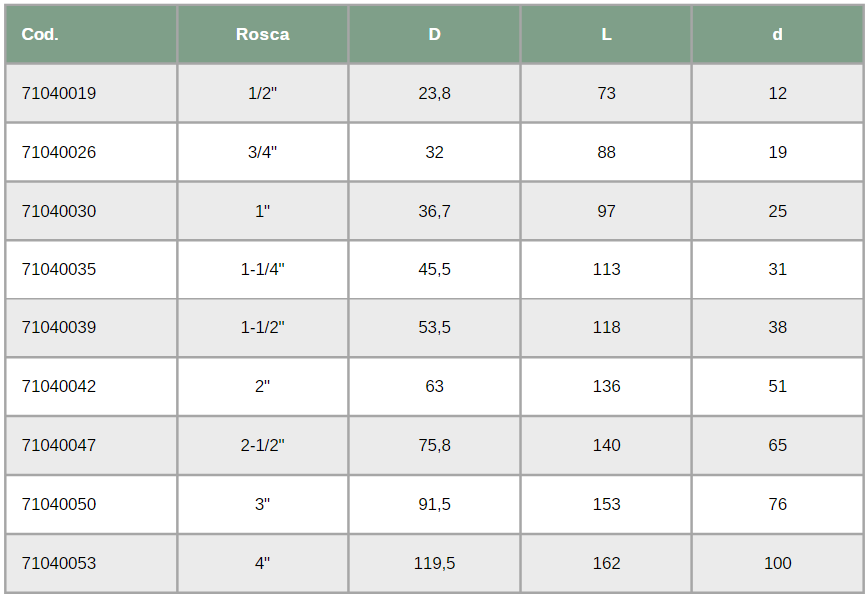Screen dimensions: 868x596
Task: Select product code 71040039
Action: (x=59, y=327)
